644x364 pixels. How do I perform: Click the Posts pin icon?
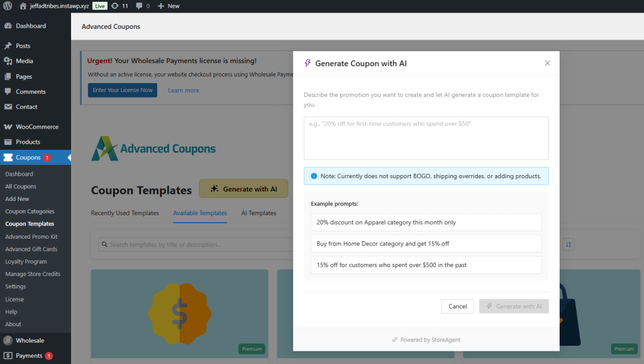click(x=8, y=45)
